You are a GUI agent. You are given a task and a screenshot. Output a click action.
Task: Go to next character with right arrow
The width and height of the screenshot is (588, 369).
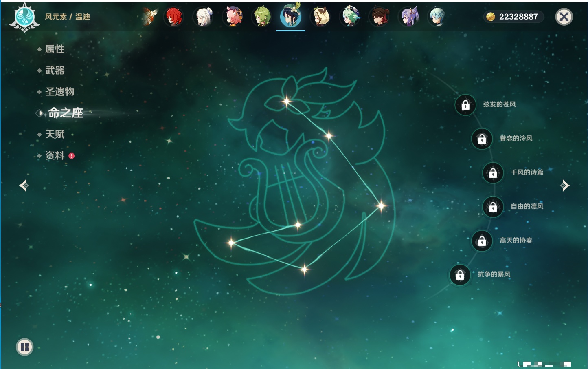[565, 186]
